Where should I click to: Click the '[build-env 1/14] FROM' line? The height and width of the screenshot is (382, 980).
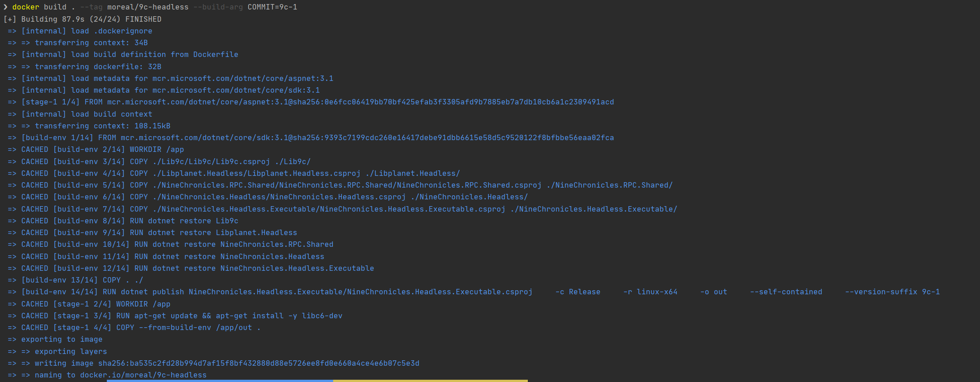click(x=311, y=137)
